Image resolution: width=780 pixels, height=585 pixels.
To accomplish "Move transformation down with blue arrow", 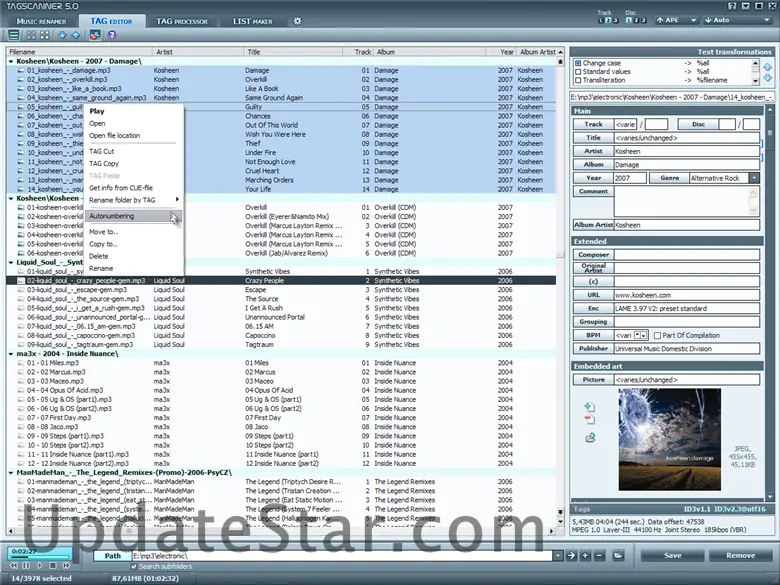I will [768, 78].
